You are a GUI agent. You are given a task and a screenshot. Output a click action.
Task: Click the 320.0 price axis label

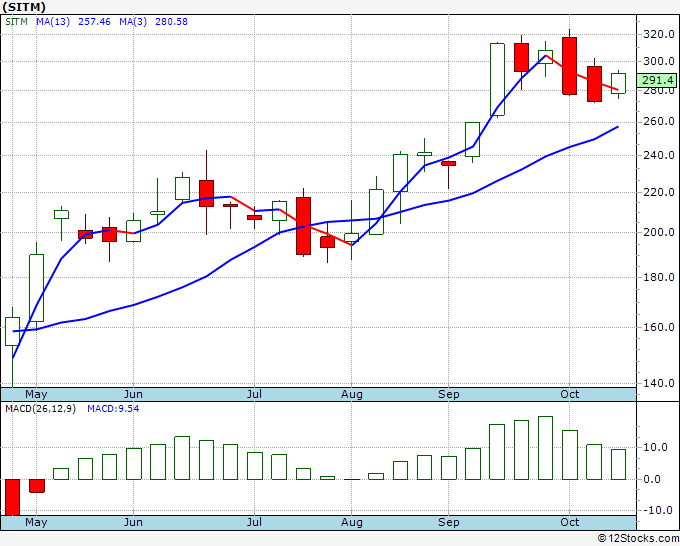pos(658,34)
